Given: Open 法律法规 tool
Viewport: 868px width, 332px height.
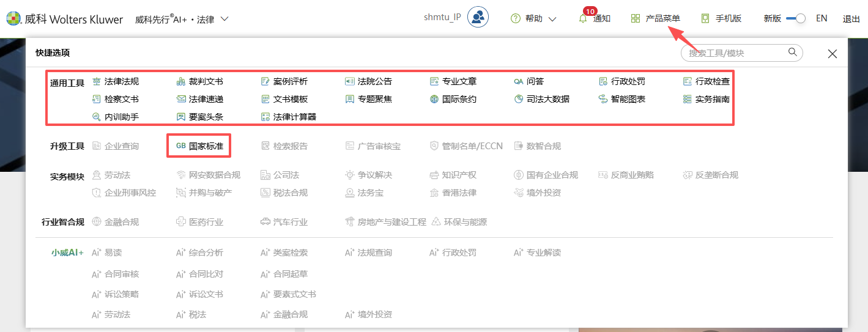Looking at the screenshot, I should click(x=121, y=81).
